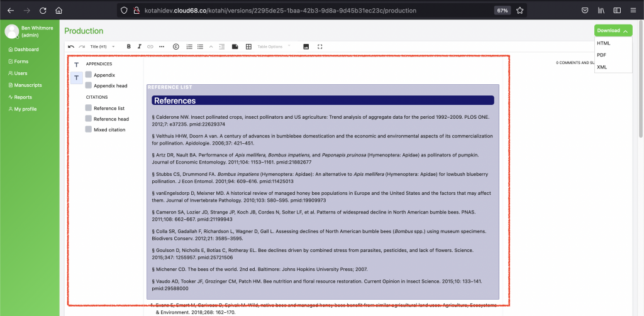Click the user avatar for Ben Whitmore
This screenshot has height=316, width=644.
point(11,31)
